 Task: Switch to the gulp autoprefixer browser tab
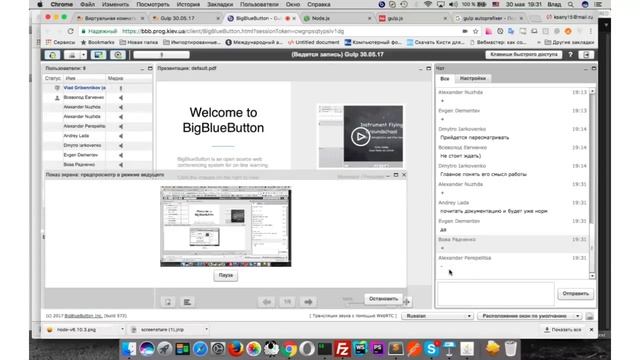coord(489,18)
